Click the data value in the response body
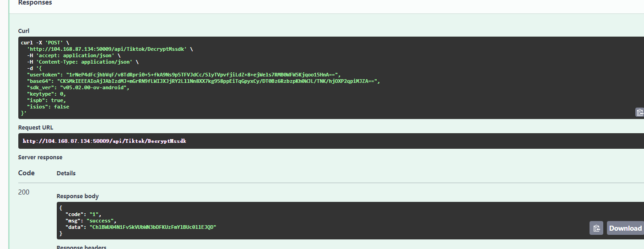This screenshot has height=249, width=644. [x=153, y=227]
